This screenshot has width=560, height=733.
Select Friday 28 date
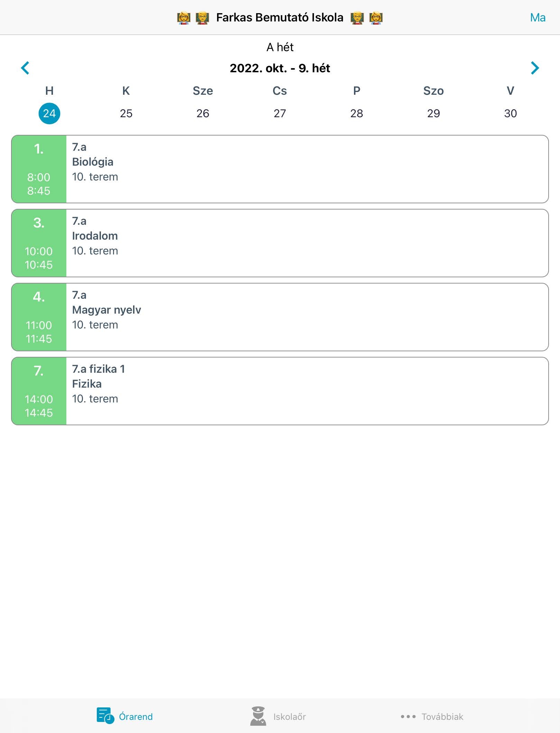point(357,113)
